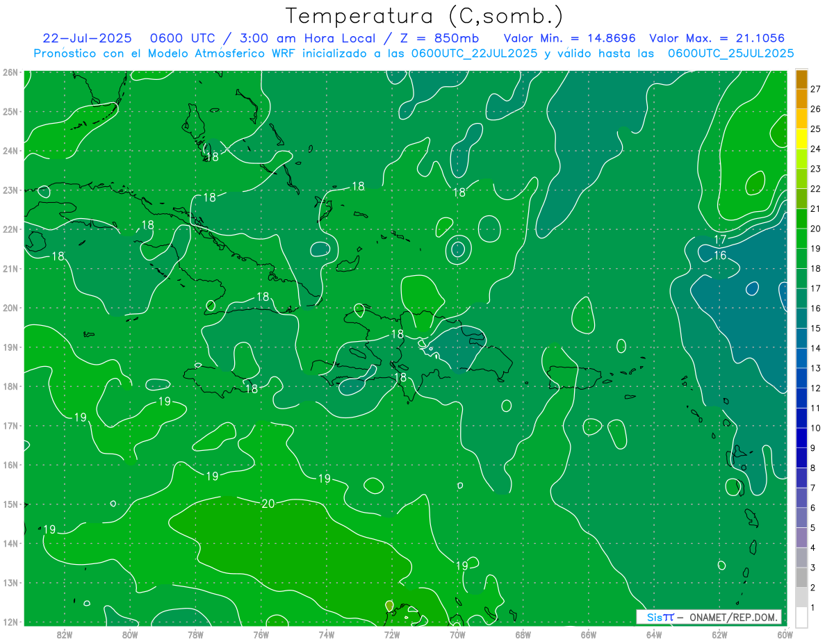Image resolution: width=834 pixels, height=644 pixels.
Task: Click the "14N" latitude axis label
Action: coord(10,543)
